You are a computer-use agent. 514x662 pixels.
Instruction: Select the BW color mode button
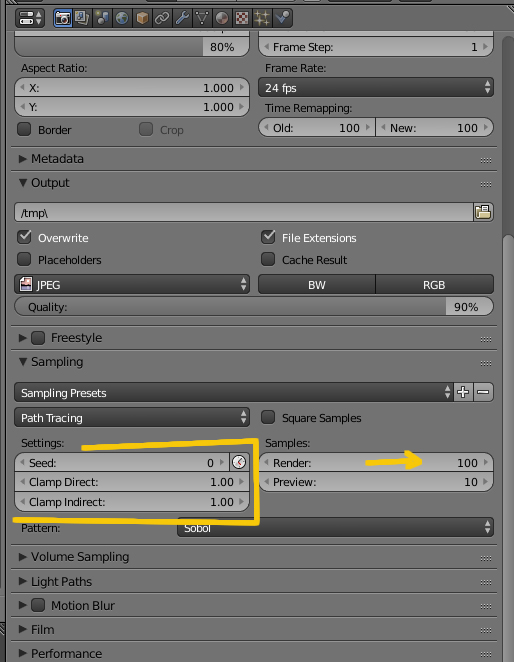(x=317, y=285)
